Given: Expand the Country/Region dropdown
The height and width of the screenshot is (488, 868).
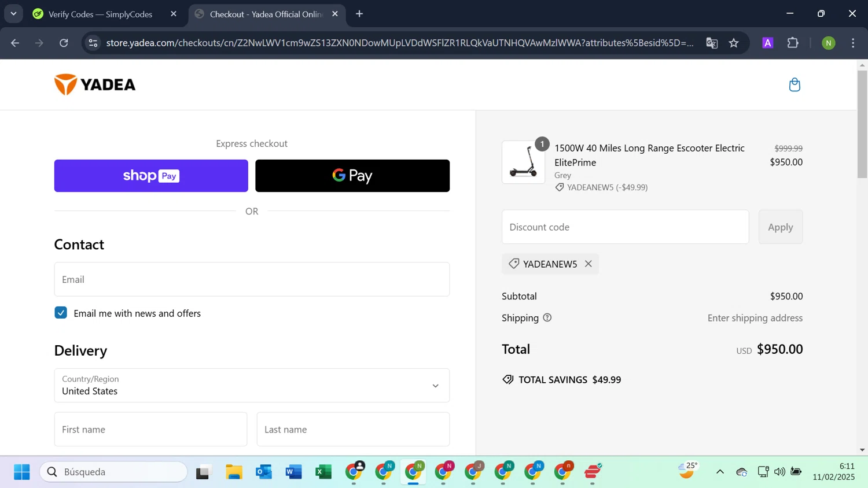Looking at the screenshot, I should (252, 386).
